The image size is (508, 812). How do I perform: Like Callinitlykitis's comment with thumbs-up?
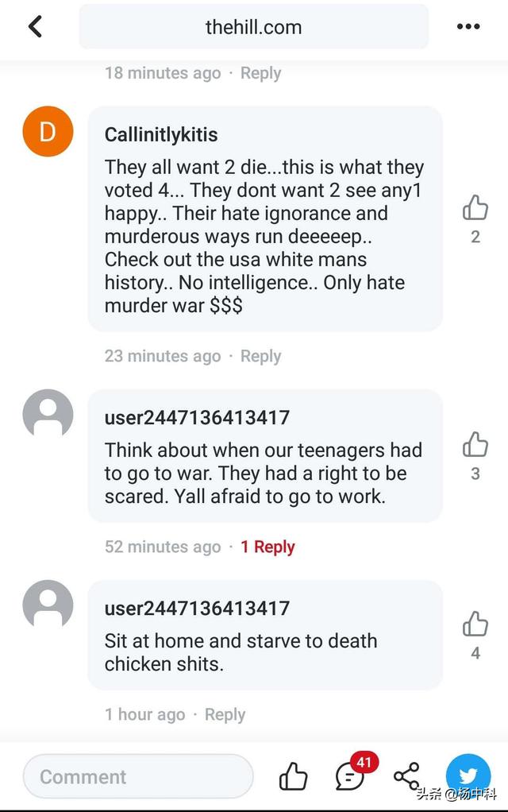[x=475, y=207]
